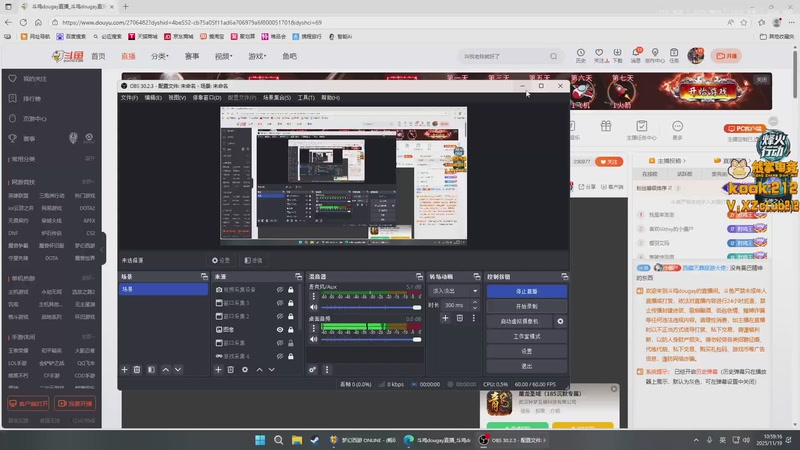Open the 桌面音频 three-dot options menu
The height and width of the screenshot is (450, 800).
(x=314, y=328)
